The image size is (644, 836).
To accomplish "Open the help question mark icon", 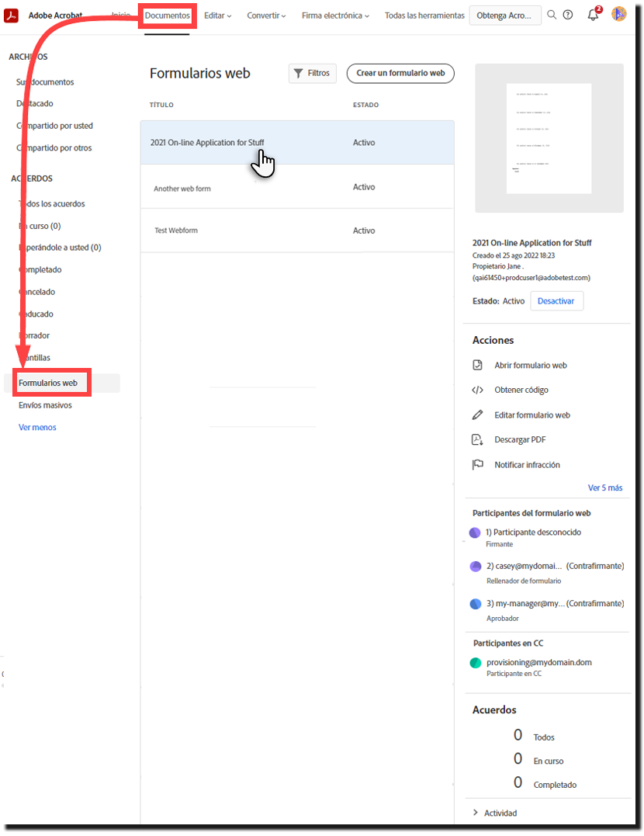I will [569, 15].
